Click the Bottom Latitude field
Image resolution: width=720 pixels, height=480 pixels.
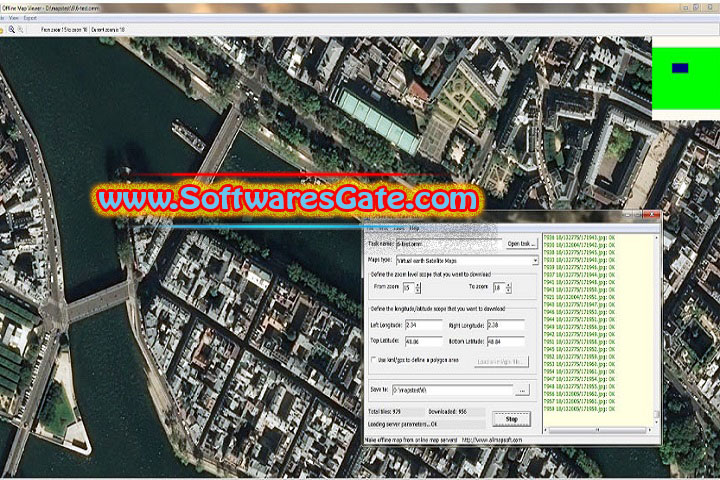[506, 341]
